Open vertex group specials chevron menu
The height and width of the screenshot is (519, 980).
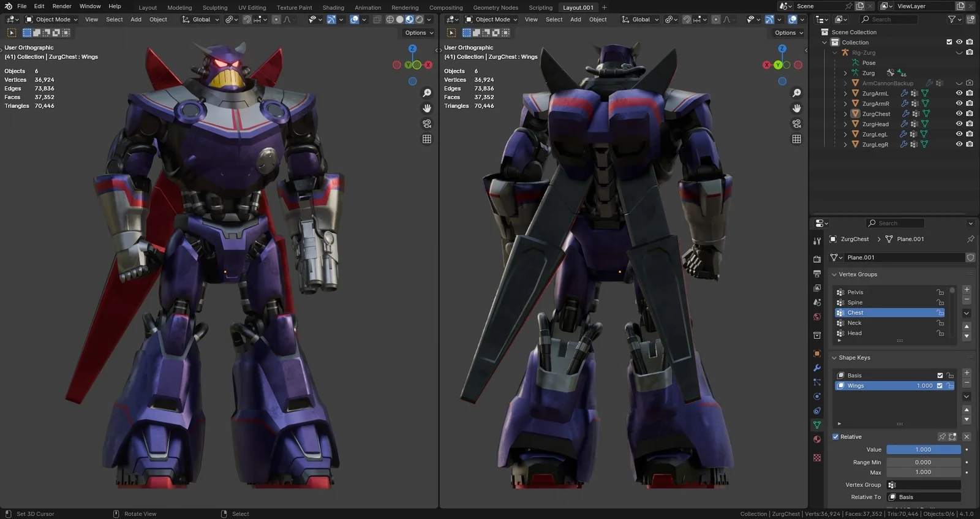coord(967,313)
